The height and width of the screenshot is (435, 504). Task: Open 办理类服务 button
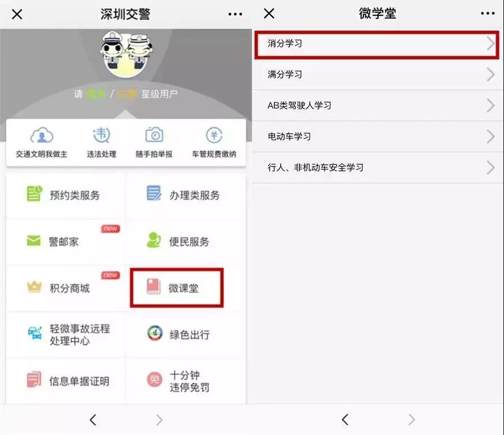186,196
